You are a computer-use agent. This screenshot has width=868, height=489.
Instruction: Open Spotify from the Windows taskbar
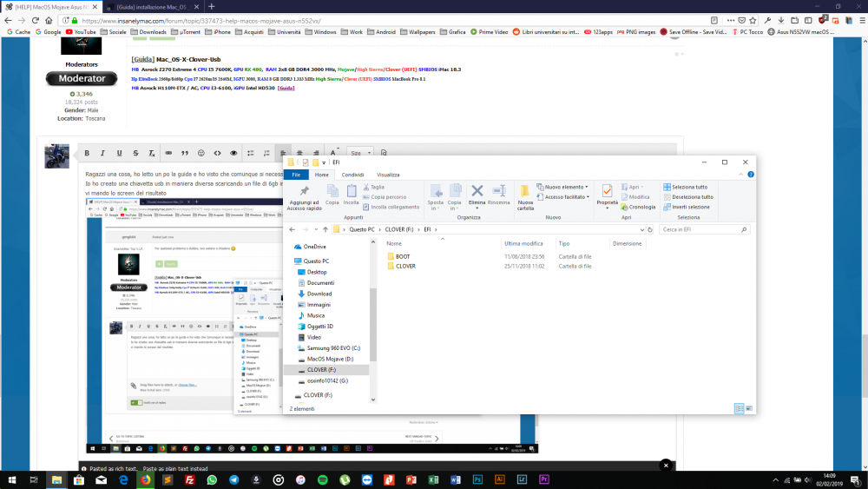coord(323,480)
